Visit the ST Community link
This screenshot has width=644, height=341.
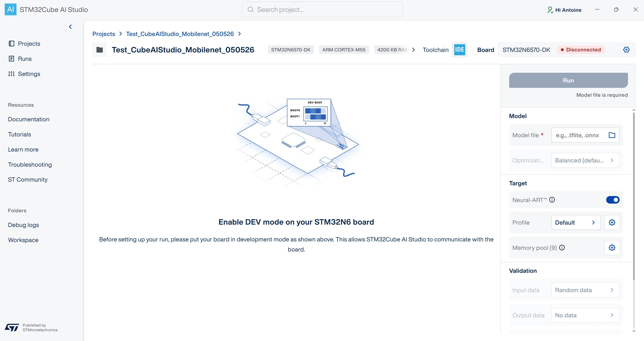coord(28,180)
